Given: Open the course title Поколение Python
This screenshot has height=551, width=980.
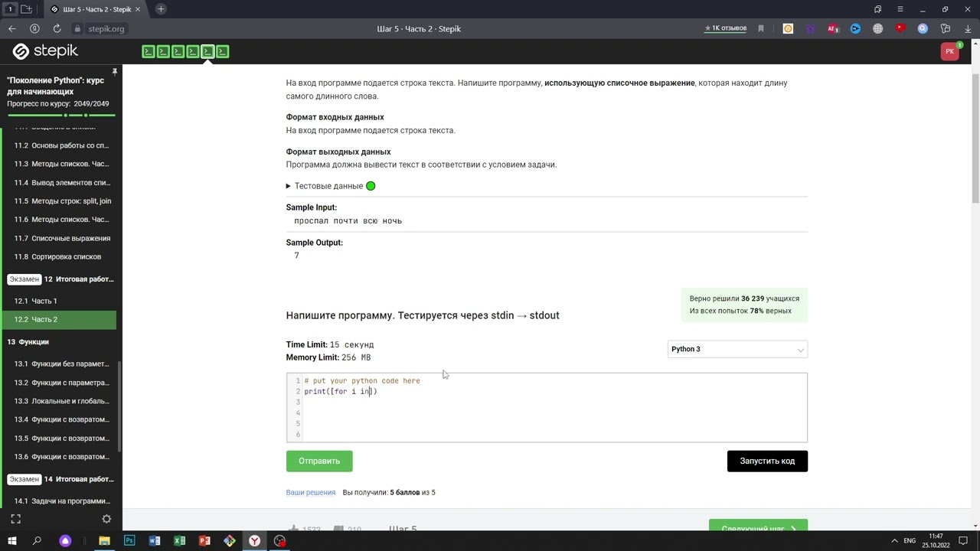Looking at the screenshot, I should point(55,86).
